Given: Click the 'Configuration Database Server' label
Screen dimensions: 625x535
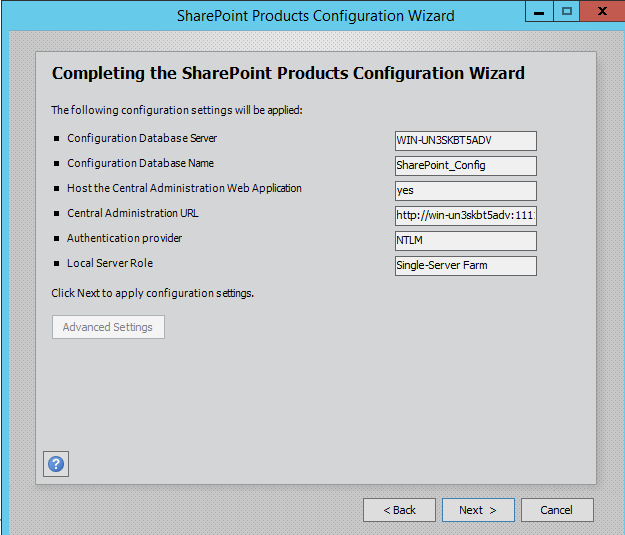Looking at the screenshot, I should pos(142,138).
